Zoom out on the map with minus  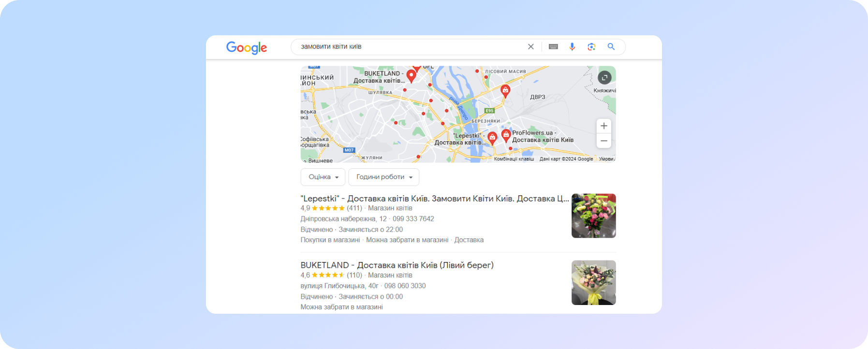point(604,141)
